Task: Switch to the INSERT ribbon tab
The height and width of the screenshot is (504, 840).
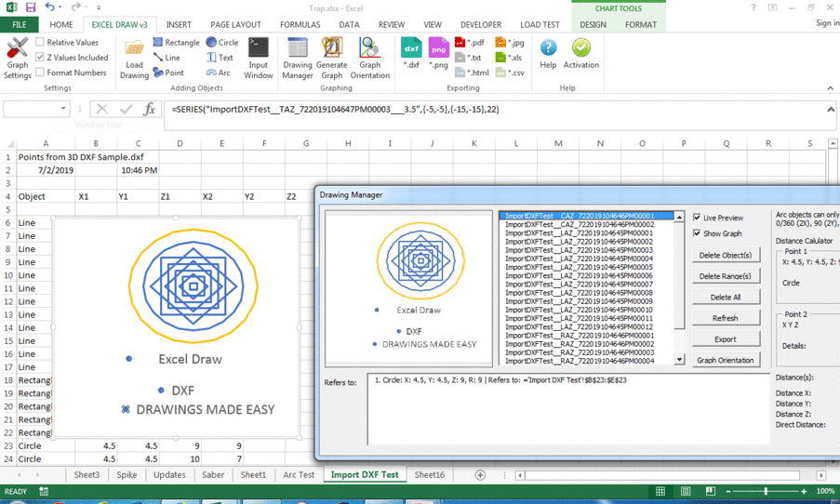Action: [179, 24]
